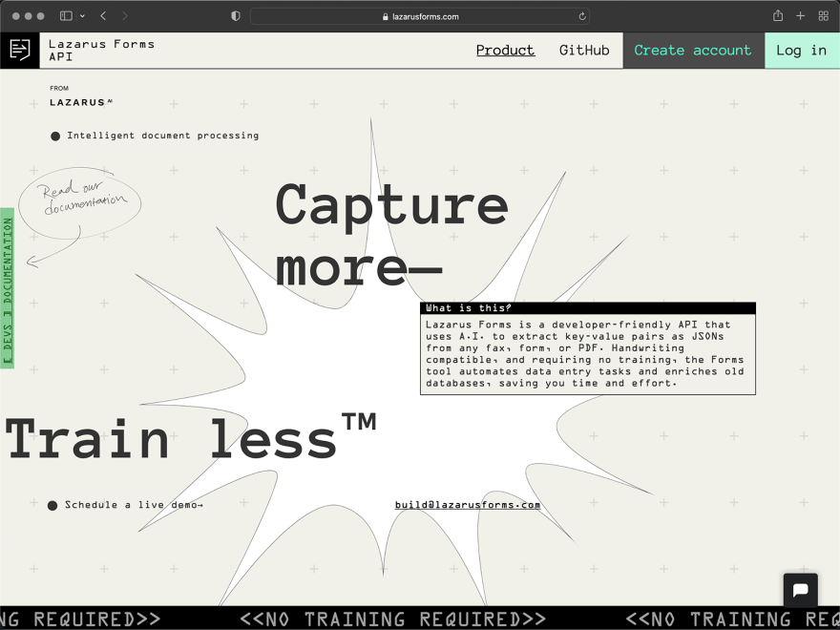Click the Log in button
The height and width of the screenshot is (630, 840).
click(x=802, y=51)
